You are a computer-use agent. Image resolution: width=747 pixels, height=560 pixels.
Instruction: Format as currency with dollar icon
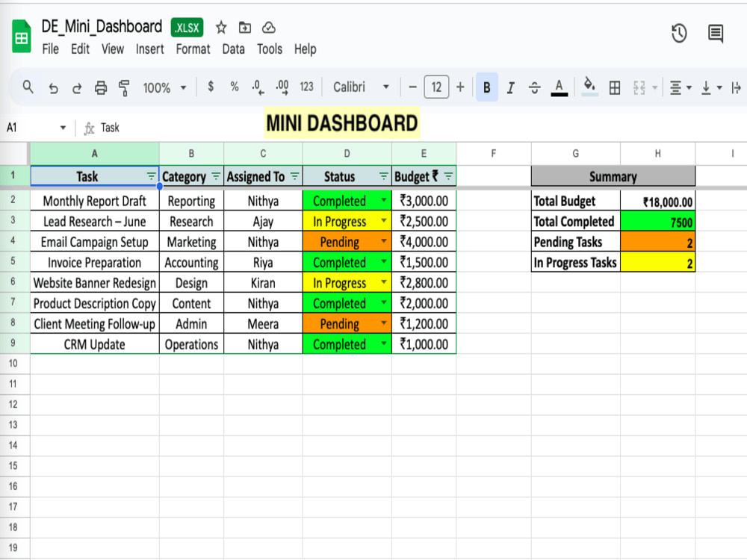click(211, 87)
